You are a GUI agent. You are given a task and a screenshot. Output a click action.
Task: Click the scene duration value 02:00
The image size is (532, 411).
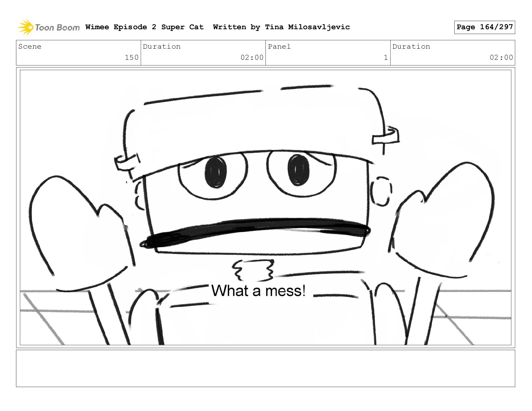click(252, 57)
